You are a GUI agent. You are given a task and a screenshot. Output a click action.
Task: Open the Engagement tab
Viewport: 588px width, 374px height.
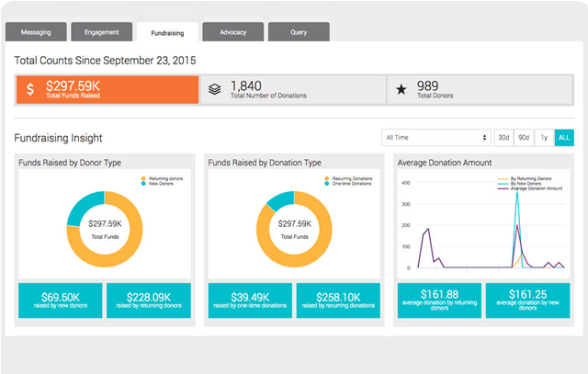[100, 32]
